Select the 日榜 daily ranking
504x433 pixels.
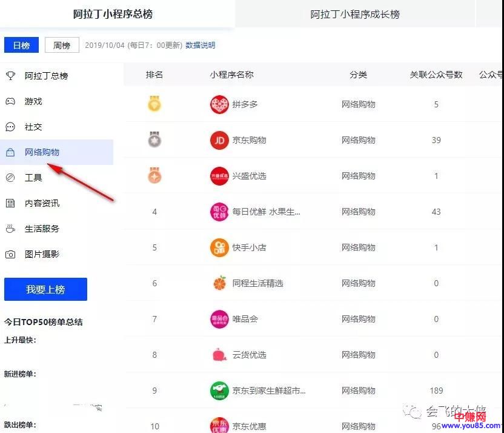click(x=21, y=45)
